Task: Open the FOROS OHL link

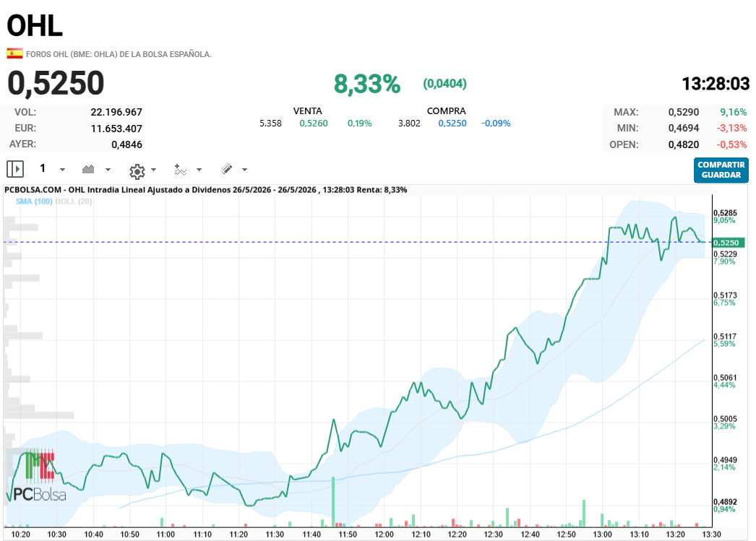Action: click(x=119, y=54)
